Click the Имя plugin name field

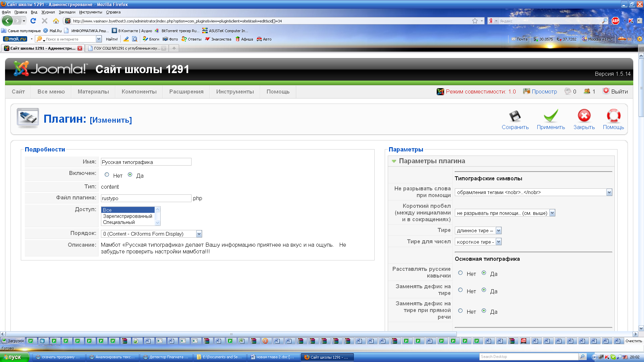click(146, 162)
